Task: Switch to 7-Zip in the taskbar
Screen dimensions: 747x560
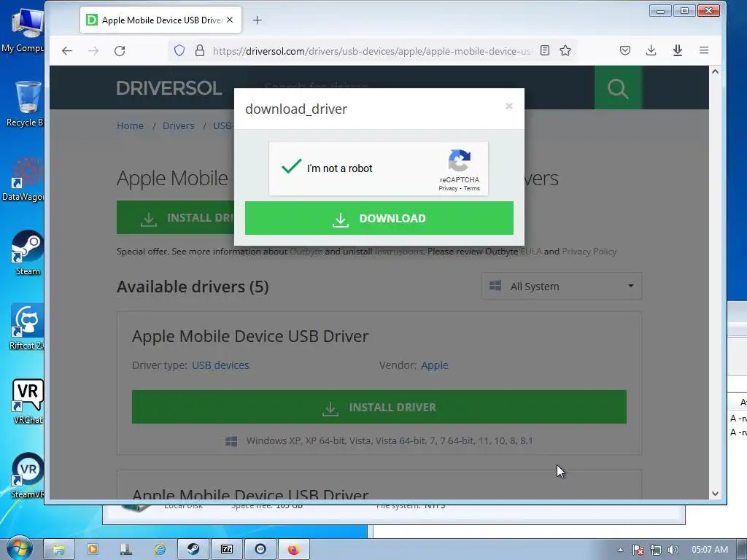Action: pyautogui.click(x=227, y=550)
